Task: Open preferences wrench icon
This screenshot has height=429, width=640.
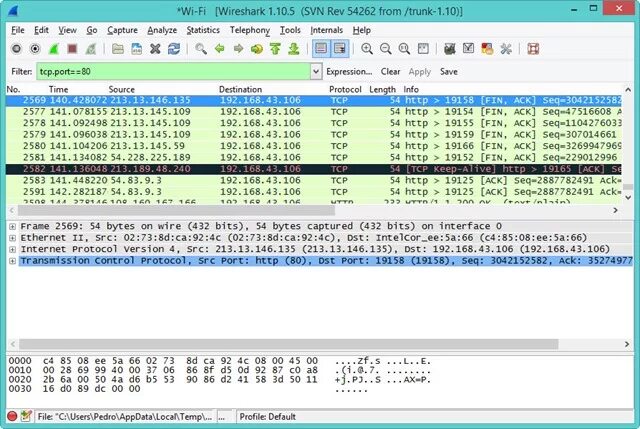Action: tap(506, 49)
